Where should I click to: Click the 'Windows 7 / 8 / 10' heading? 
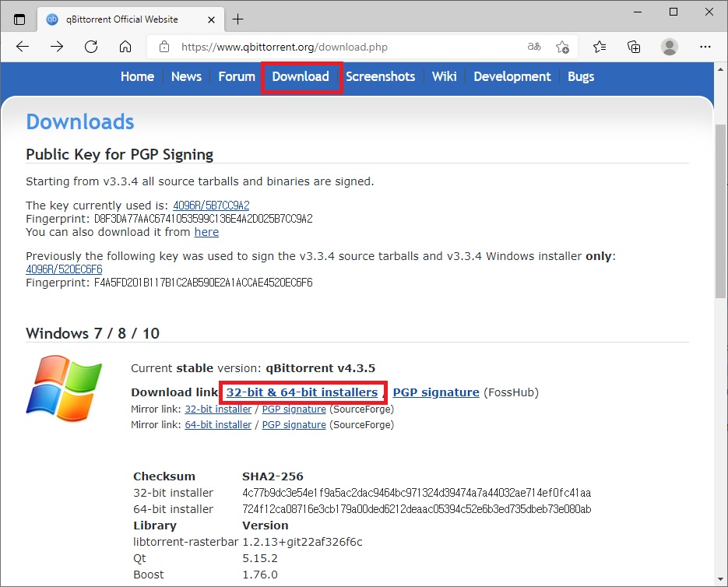click(93, 333)
